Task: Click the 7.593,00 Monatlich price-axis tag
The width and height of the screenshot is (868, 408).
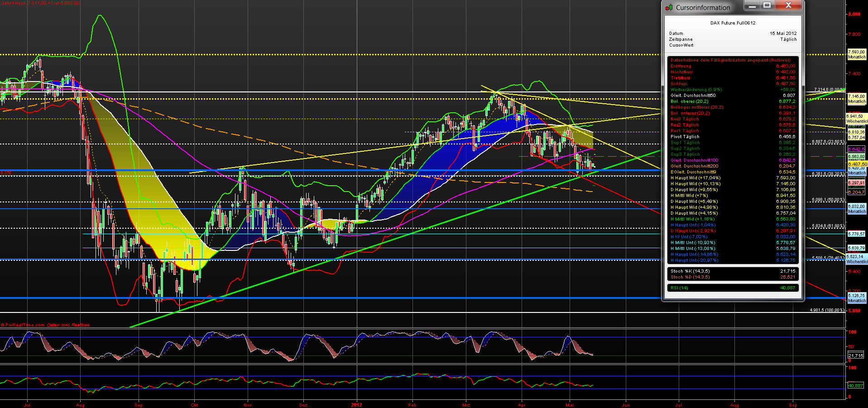Action: (857, 55)
